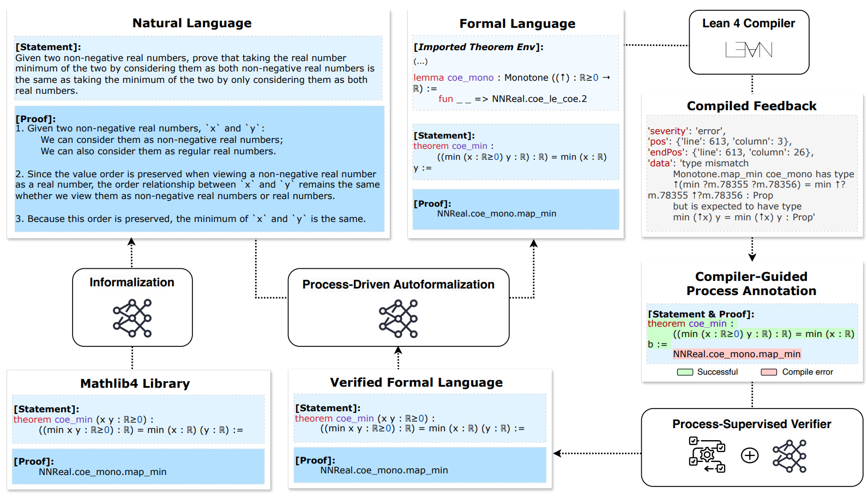This screenshot has height=493, width=868.
Task: Click the 'Successful' legend label
Action: 717,372
